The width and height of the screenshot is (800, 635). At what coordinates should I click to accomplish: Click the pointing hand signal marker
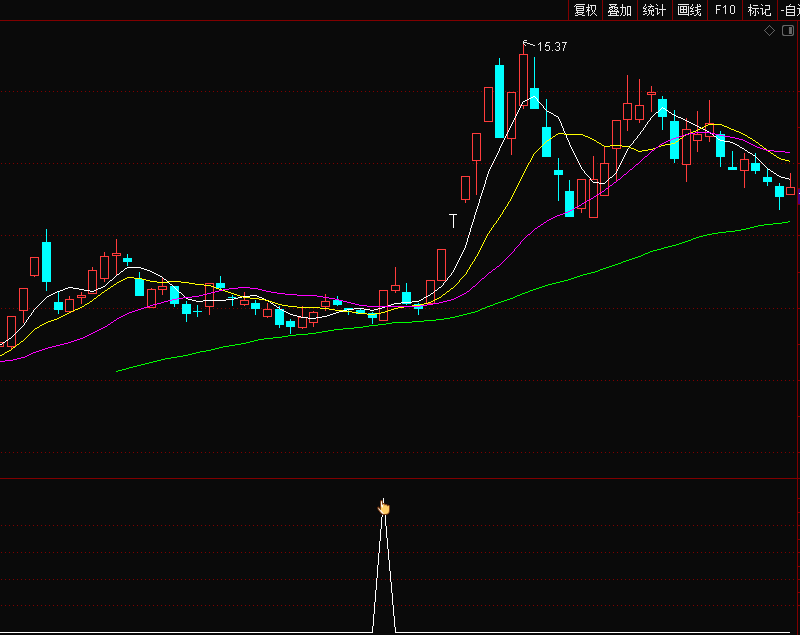(384, 507)
